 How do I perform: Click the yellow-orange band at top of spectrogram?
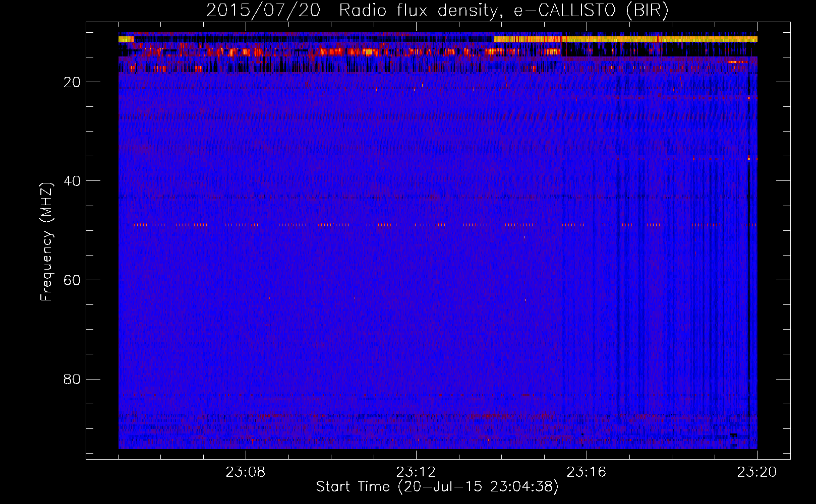tap(625, 39)
